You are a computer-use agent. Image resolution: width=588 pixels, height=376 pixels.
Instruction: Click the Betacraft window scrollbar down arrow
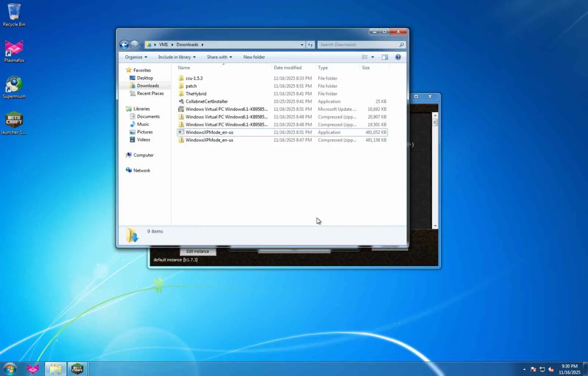[x=435, y=226]
